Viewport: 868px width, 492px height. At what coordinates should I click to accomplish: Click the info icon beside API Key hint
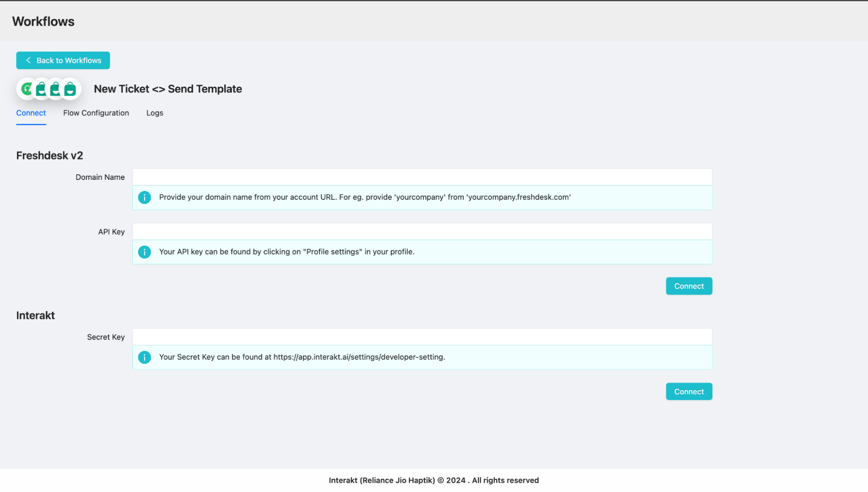click(x=144, y=252)
